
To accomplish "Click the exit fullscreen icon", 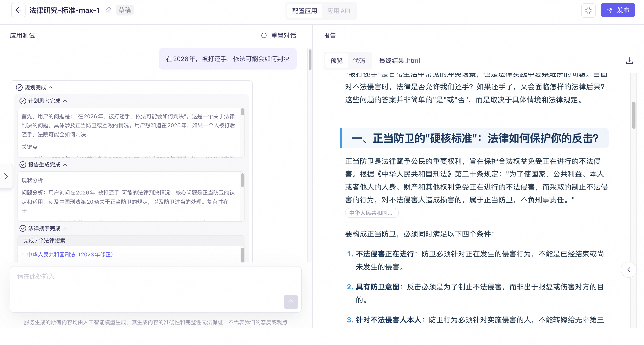I will point(588,10).
